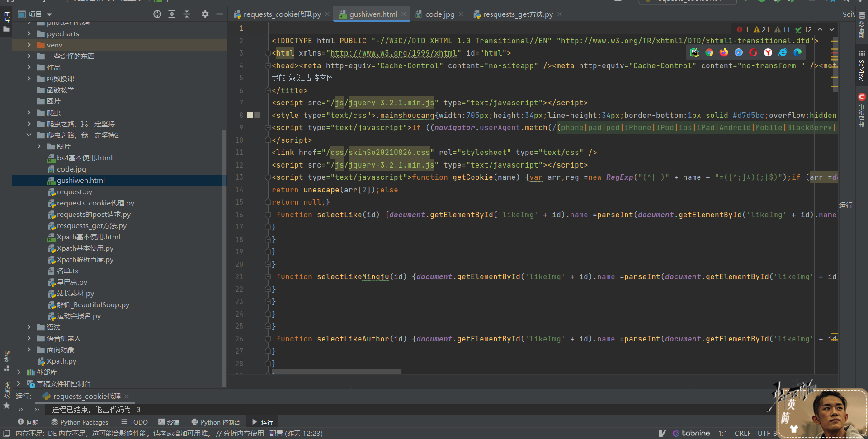Click the editor horizontal scrollbar
This screenshot has width=868, height=439.
[x=336, y=372]
